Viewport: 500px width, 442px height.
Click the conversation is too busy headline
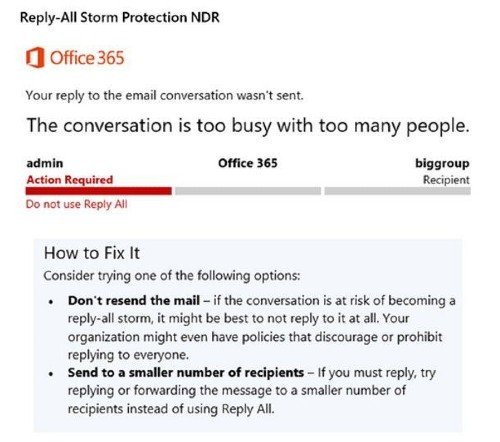pos(248,126)
